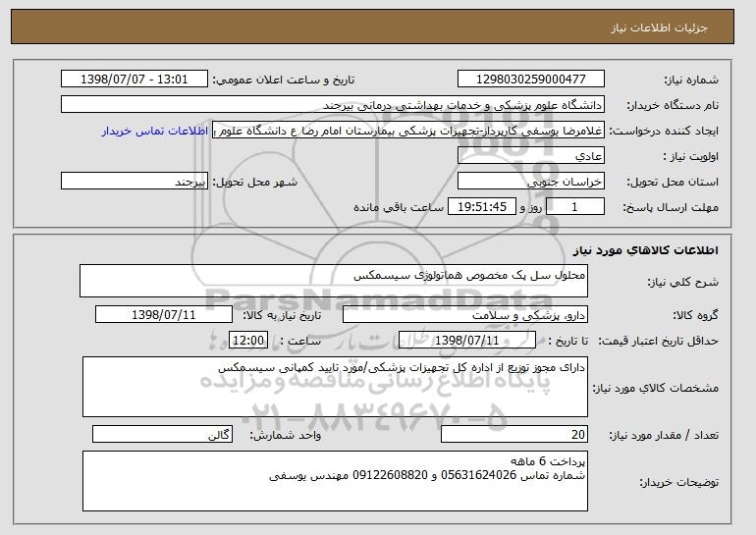Click the label استان محل تحویل
Image resolution: width=756 pixels, height=535 pixels.
673,183
